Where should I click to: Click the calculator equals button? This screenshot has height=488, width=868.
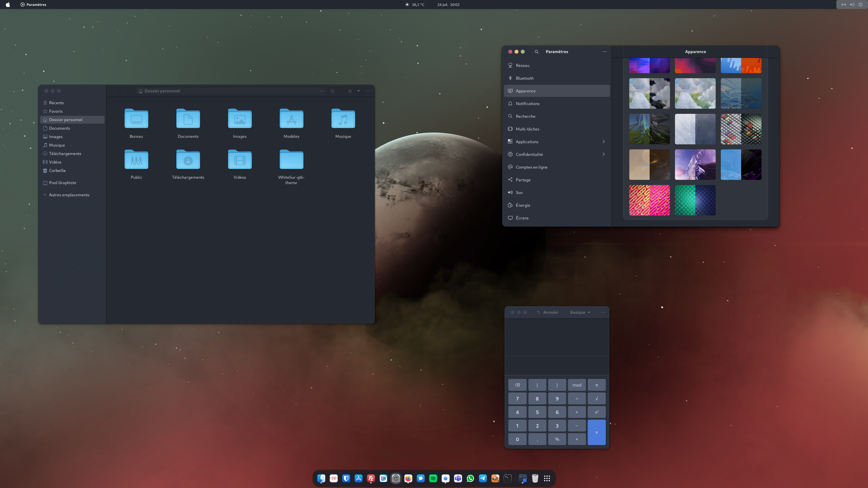pos(597,432)
